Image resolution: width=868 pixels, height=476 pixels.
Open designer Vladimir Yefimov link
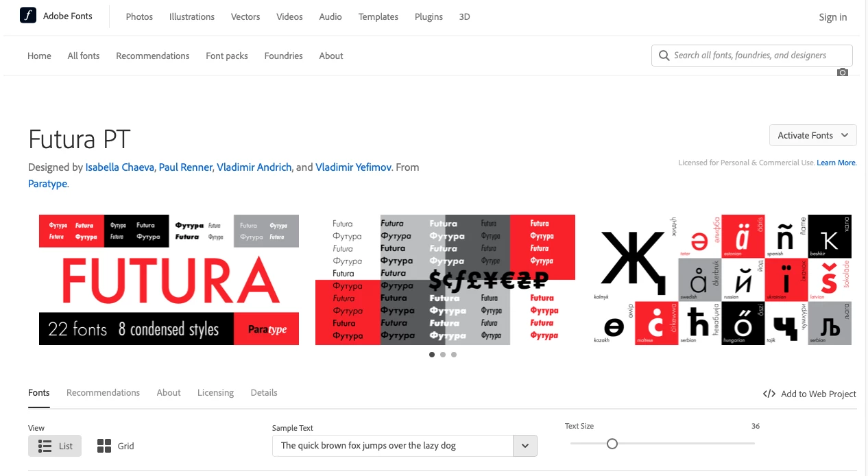[354, 167]
